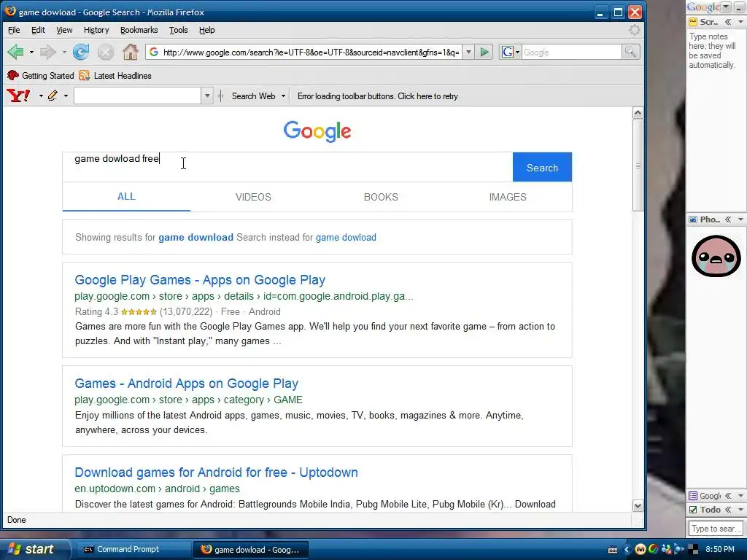Click the Photos gadget cartoon face thumbnail
This screenshot has width=747, height=560.
pos(716,256)
